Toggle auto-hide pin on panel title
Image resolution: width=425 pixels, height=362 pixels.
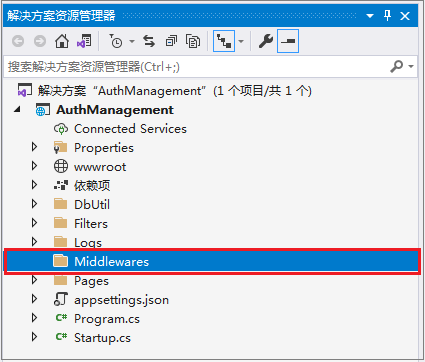point(387,15)
